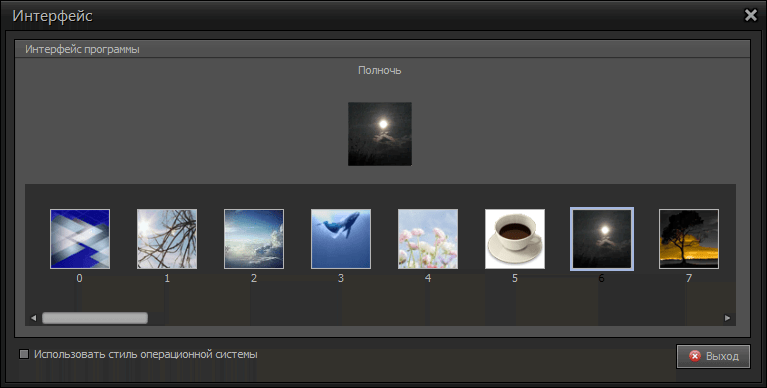
Task: Choose the coffee cup theme thumbnail 5
Action: pyautogui.click(x=515, y=239)
